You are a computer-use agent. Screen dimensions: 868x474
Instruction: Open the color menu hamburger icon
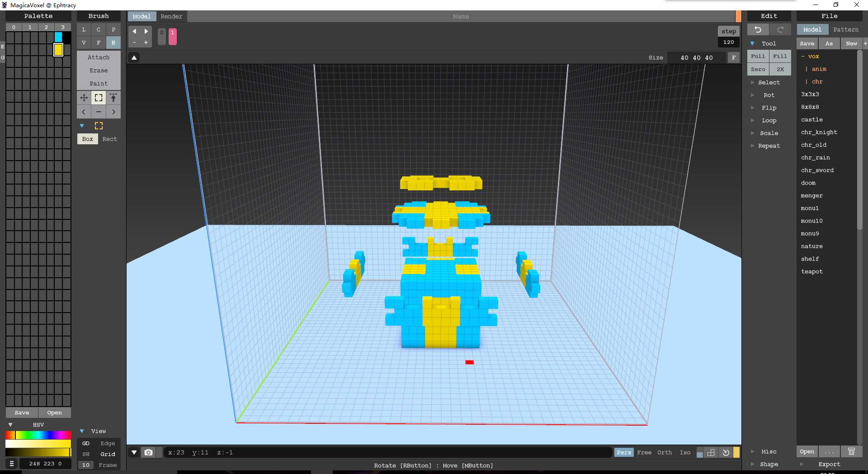(12, 464)
